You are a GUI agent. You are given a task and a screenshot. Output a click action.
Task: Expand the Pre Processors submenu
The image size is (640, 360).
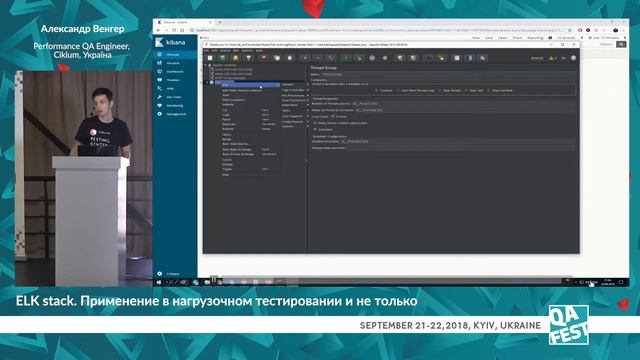pyautogui.click(x=294, y=95)
